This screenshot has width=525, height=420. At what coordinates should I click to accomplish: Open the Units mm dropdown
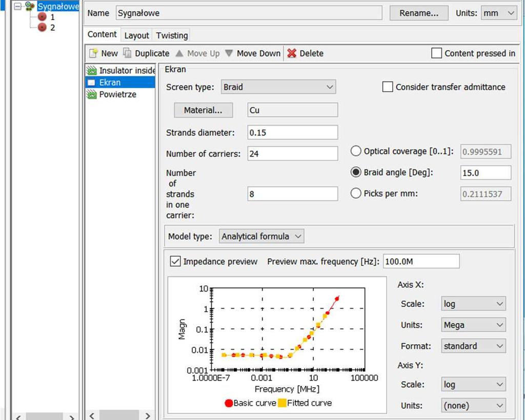pos(499,13)
